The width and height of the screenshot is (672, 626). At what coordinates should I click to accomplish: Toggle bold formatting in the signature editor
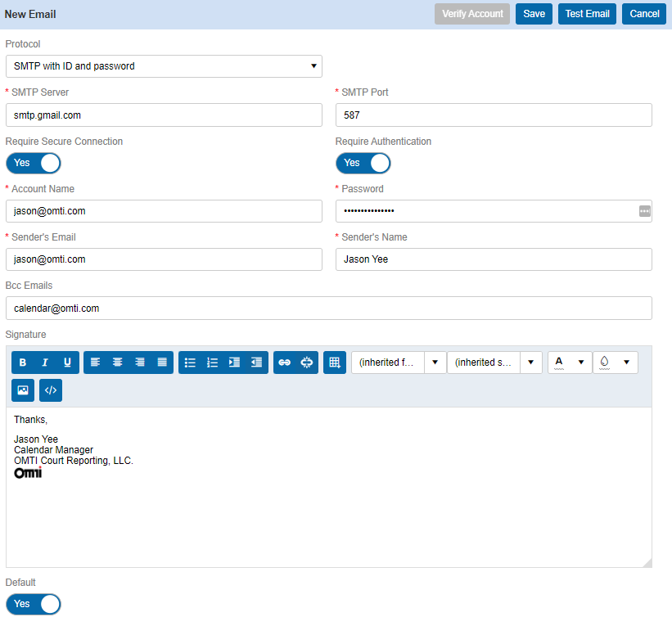tap(22, 362)
